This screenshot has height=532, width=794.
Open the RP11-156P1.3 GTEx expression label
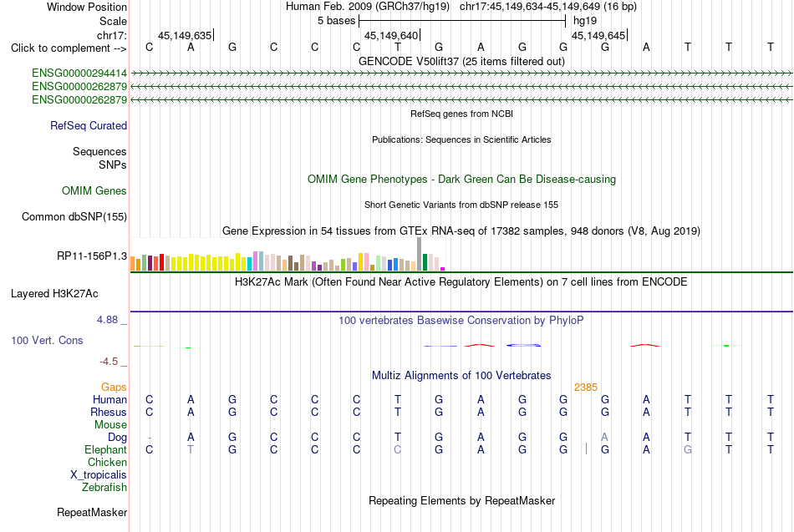click(92, 256)
